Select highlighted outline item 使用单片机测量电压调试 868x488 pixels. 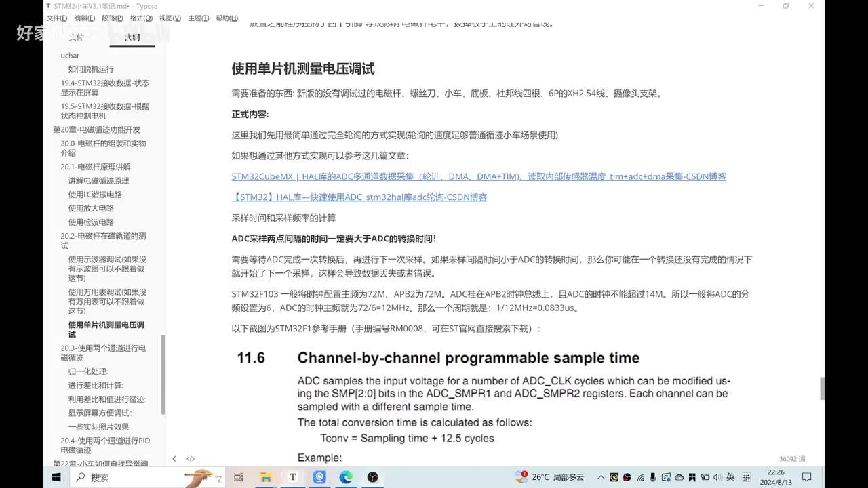point(106,329)
